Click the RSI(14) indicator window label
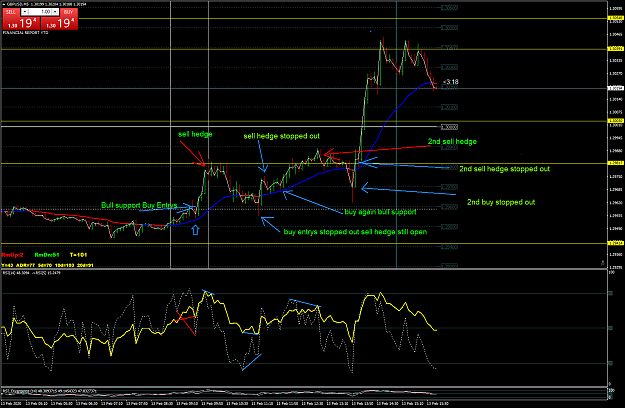 [32, 273]
